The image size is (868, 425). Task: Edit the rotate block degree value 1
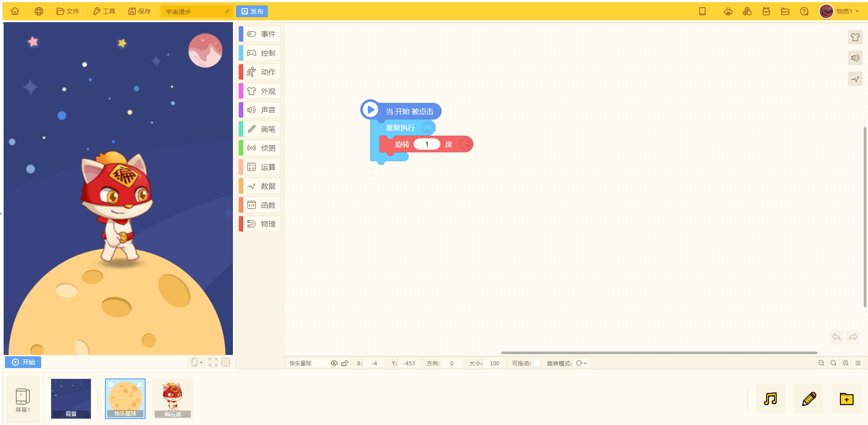[x=427, y=144]
